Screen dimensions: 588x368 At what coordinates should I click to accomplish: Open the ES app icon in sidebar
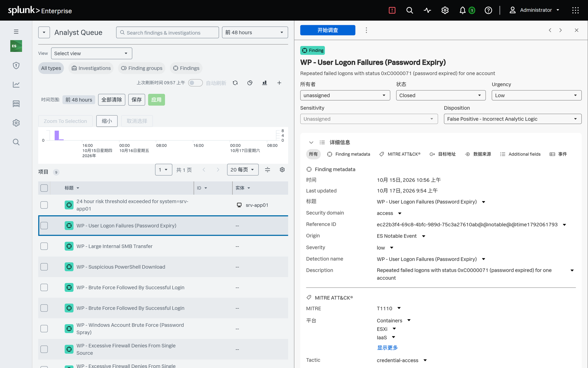tap(16, 46)
